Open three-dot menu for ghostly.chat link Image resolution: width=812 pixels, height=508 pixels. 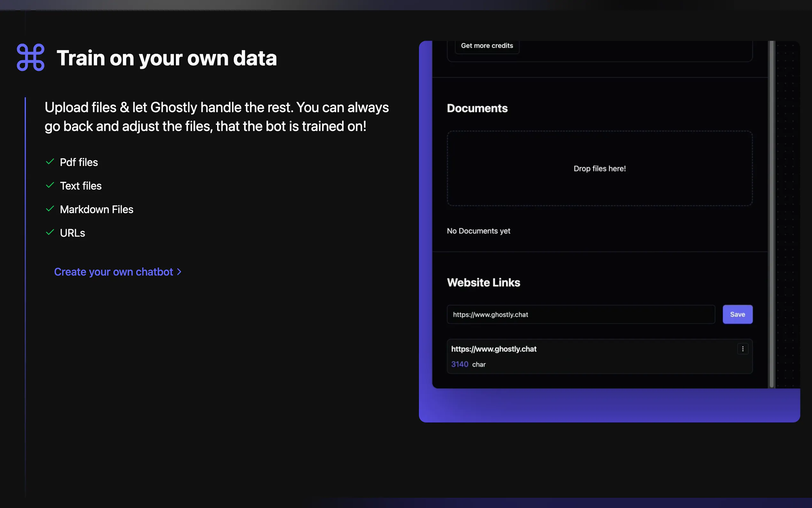point(743,349)
